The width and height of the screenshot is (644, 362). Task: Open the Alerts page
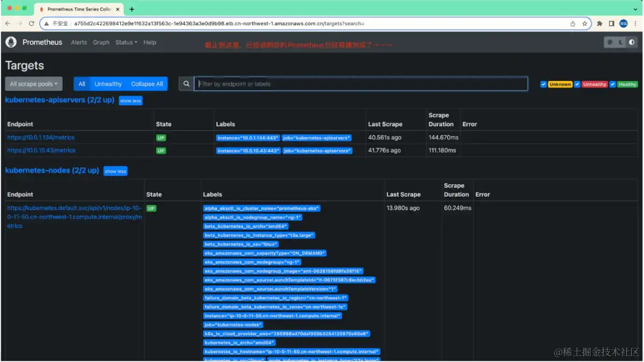pos(79,42)
